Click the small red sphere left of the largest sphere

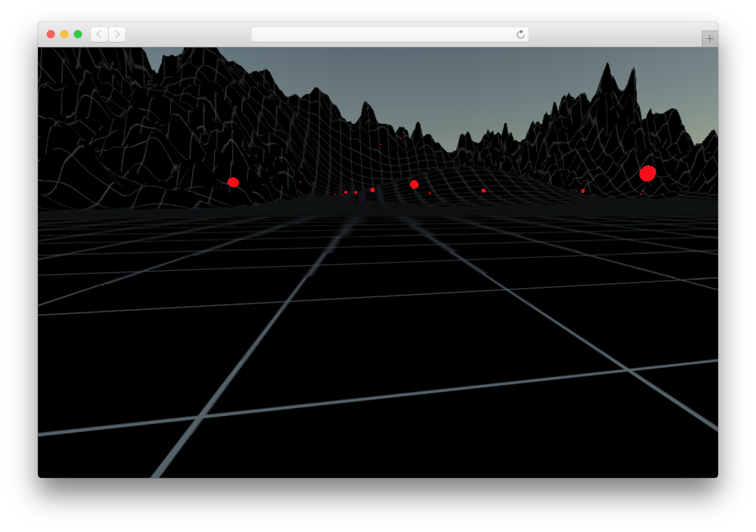tap(583, 191)
